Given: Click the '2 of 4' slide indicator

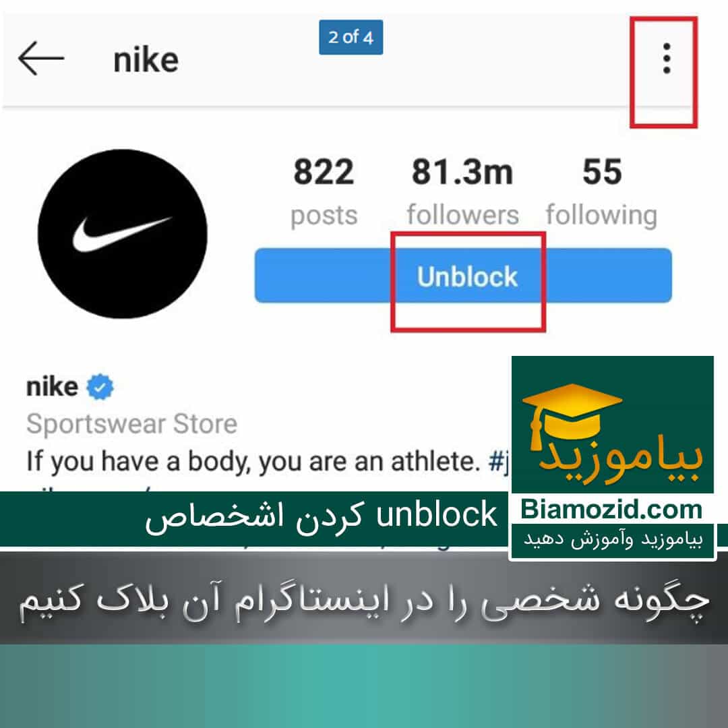Looking at the screenshot, I should [351, 37].
